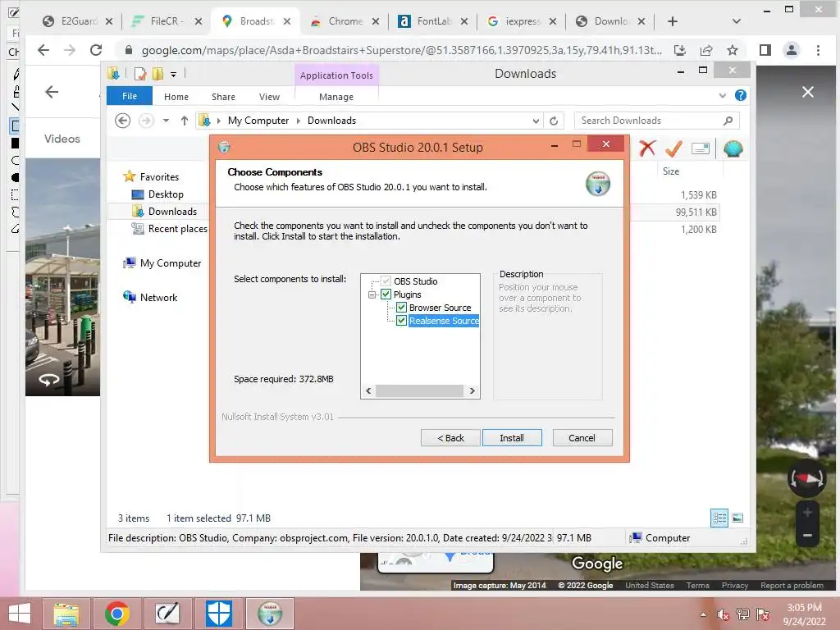Switch to details view icon
The image size is (840, 630).
719,518
